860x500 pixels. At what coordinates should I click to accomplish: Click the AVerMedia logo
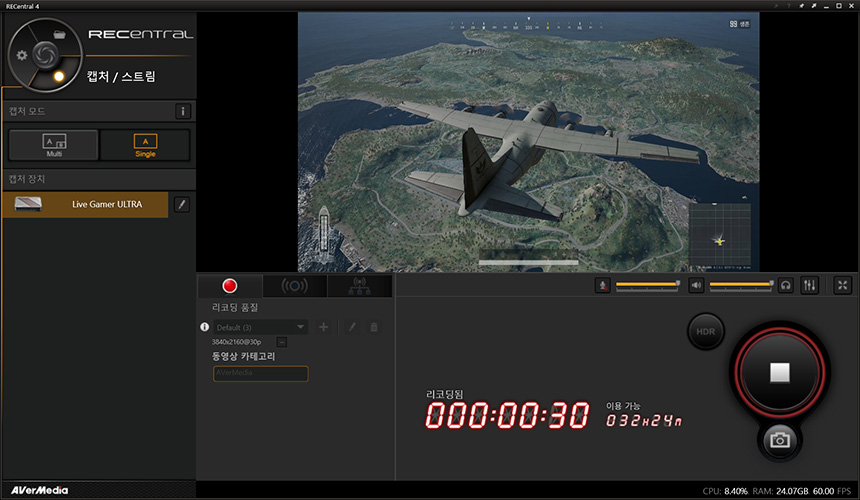39,490
